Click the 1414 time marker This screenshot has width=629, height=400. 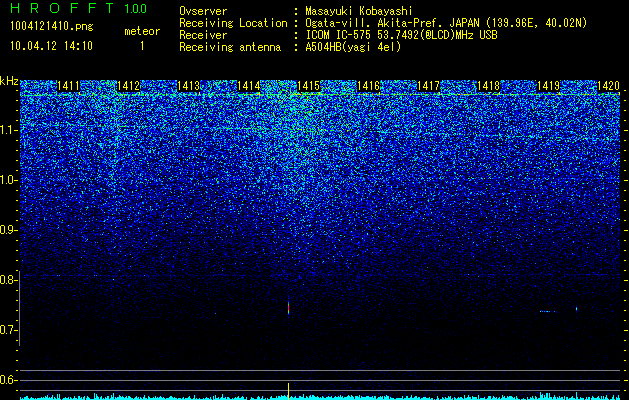(x=248, y=86)
